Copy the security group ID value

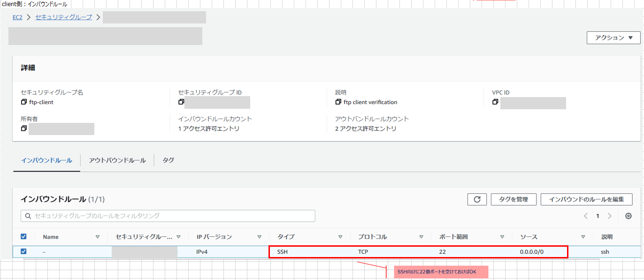(181, 102)
